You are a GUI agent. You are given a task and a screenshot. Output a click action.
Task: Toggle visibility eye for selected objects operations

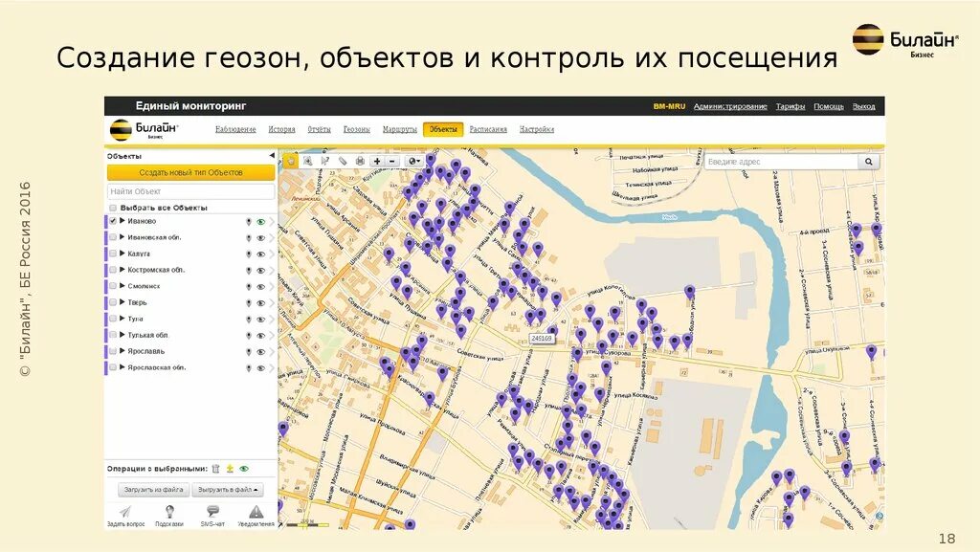click(244, 469)
